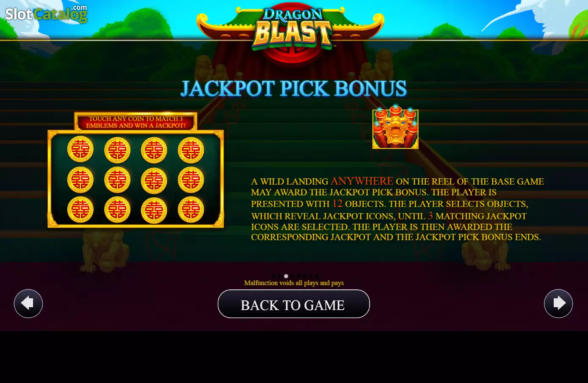
Task: Choose third coin in the bottom row
Action: point(154,210)
